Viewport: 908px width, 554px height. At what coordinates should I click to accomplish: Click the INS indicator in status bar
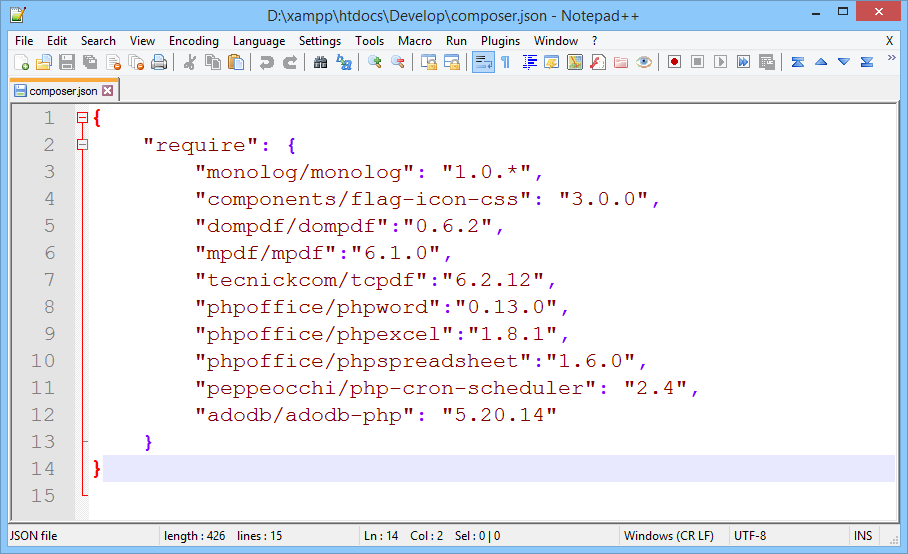[863, 535]
